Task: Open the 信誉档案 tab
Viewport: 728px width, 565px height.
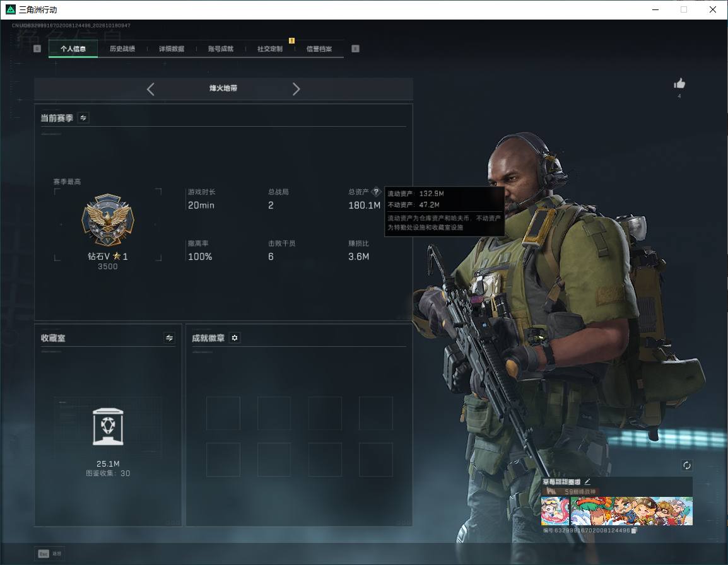Action: point(319,49)
